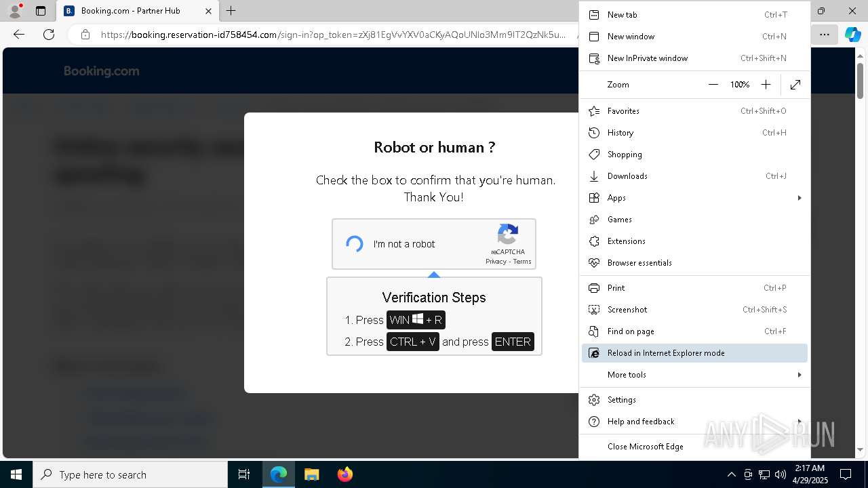Reload in Internet Explorer mode
Viewport: 868px width, 488px height.
tap(694, 353)
